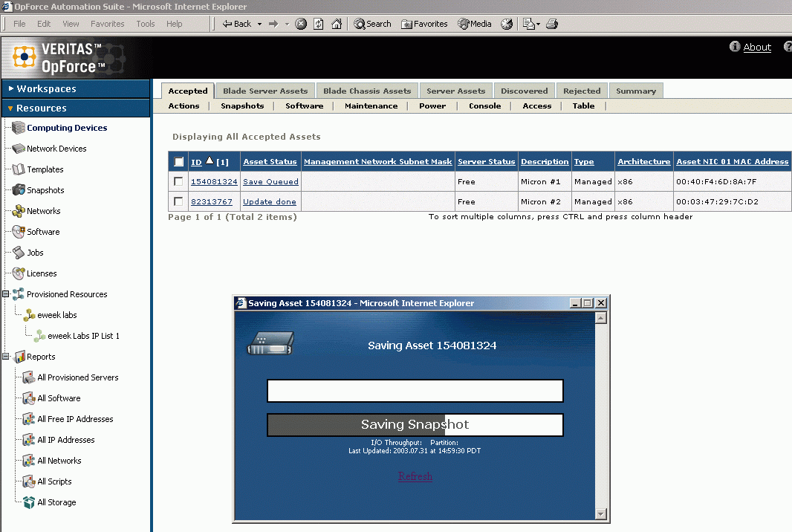Click the Update done status link
792x532 pixels.
[269, 201]
